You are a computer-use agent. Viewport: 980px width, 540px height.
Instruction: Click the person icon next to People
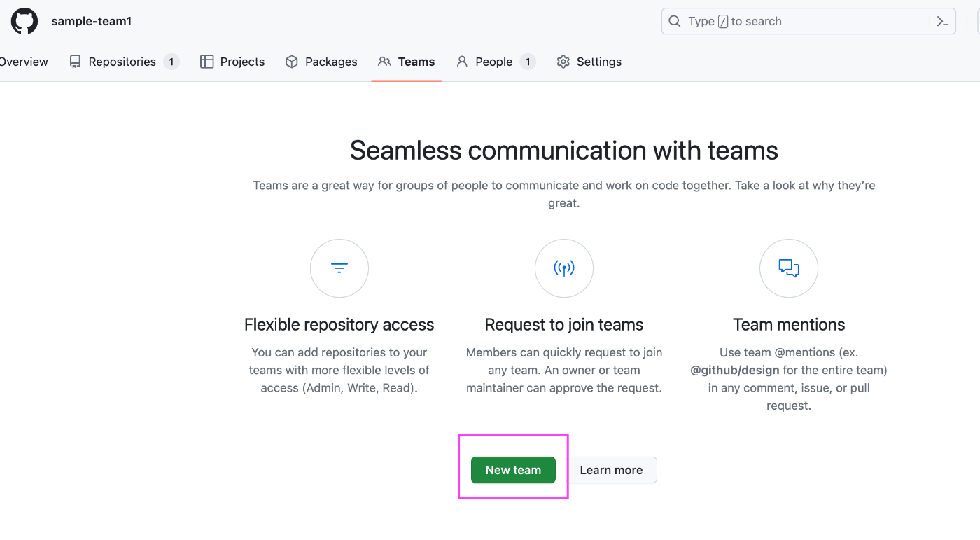[x=462, y=62]
